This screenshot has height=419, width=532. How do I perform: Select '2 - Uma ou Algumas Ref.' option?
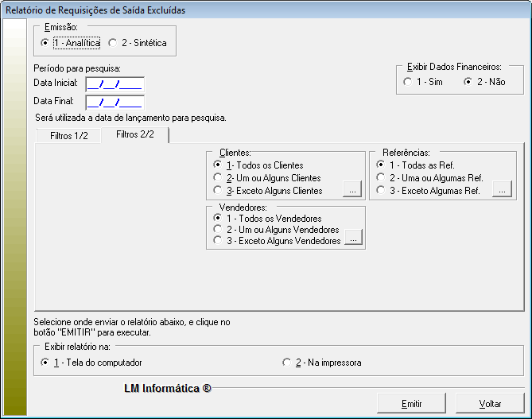pos(382,178)
